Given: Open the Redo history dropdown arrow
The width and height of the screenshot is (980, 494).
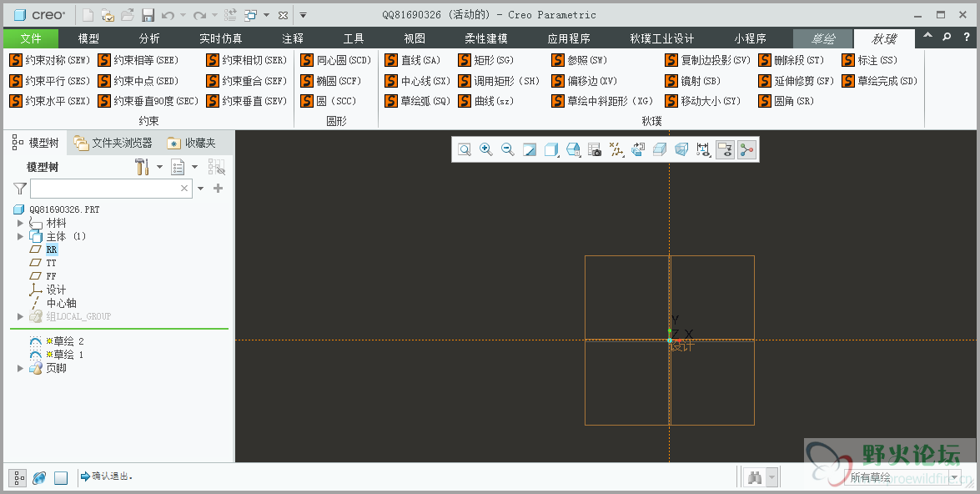Looking at the screenshot, I should click(x=215, y=15).
